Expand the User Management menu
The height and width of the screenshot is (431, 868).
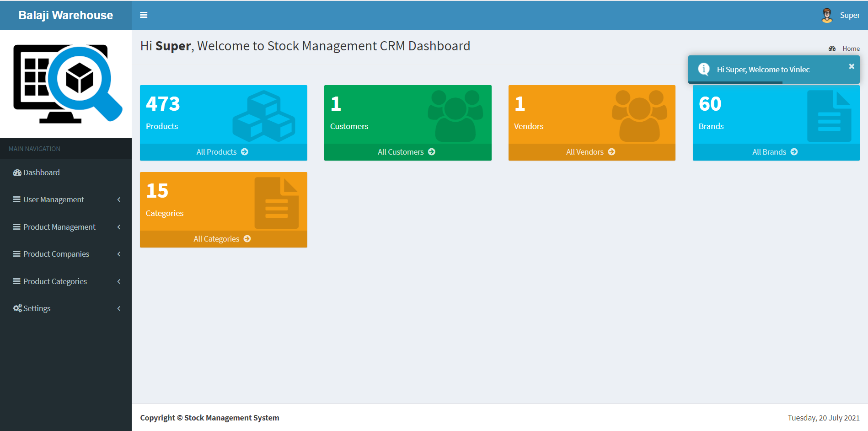point(54,199)
